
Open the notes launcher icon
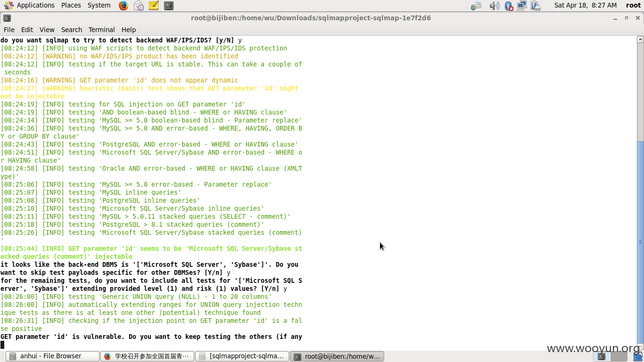tap(154, 6)
